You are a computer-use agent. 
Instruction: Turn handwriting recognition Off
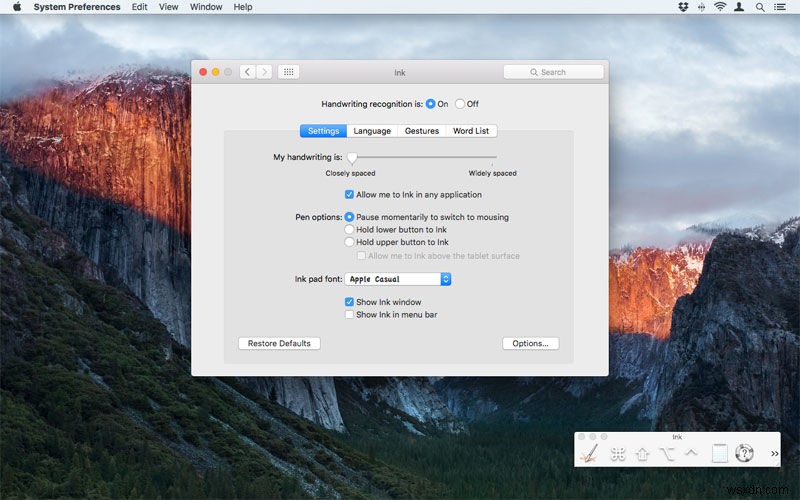pos(460,104)
